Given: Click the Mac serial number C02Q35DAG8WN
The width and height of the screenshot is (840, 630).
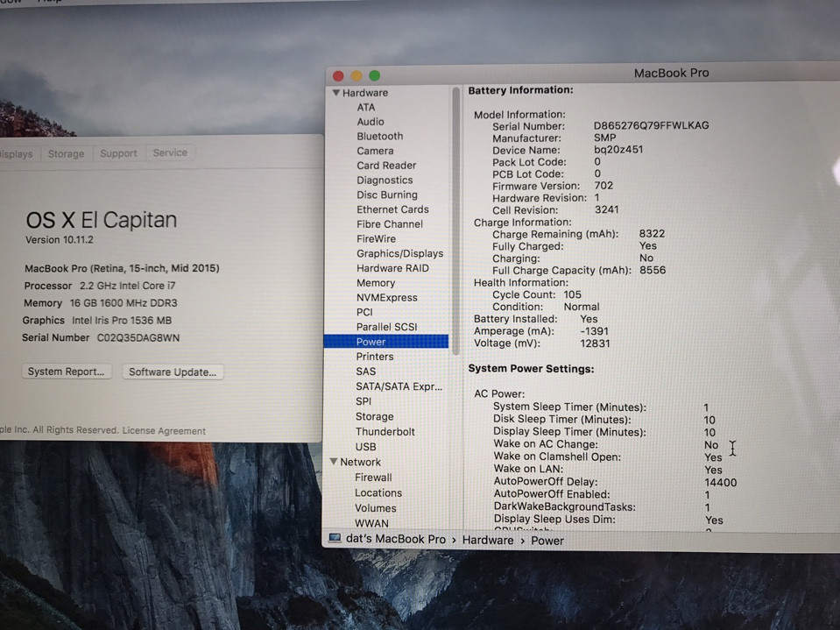Looking at the screenshot, I should [138, 338].
